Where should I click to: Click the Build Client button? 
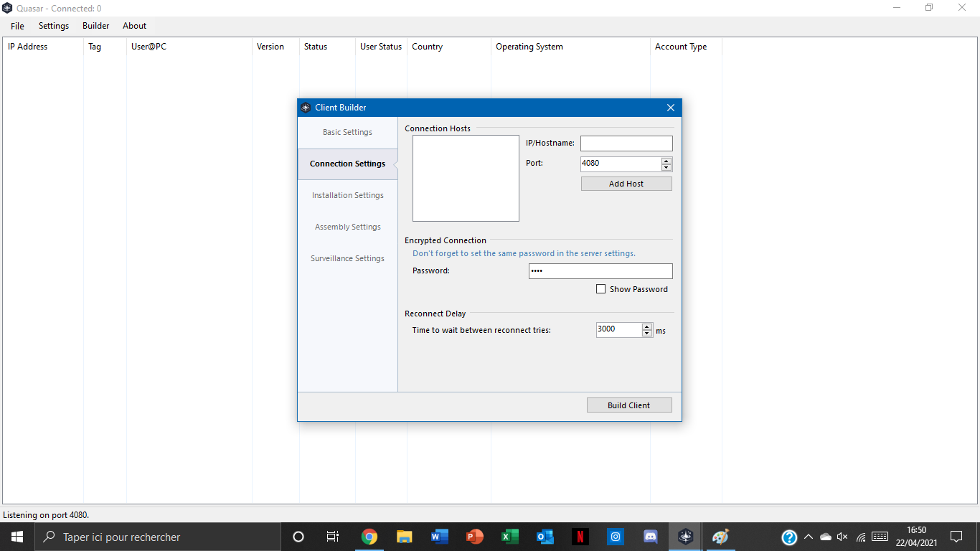[x=629, y=405]
